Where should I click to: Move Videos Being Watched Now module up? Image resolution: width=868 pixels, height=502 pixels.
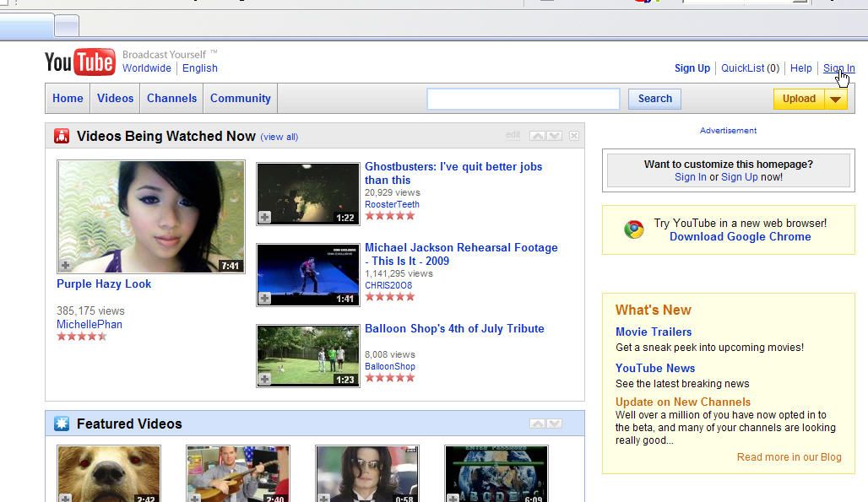pos(537,136)
